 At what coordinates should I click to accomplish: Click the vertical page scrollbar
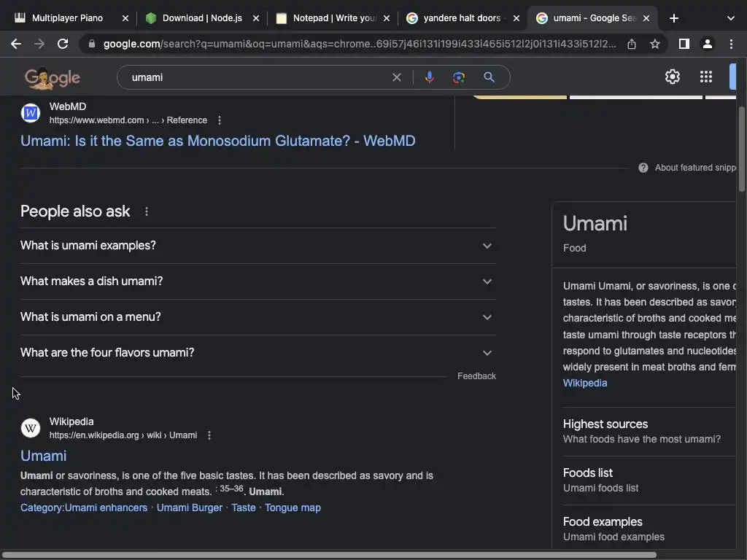click(x=741, y=149)
